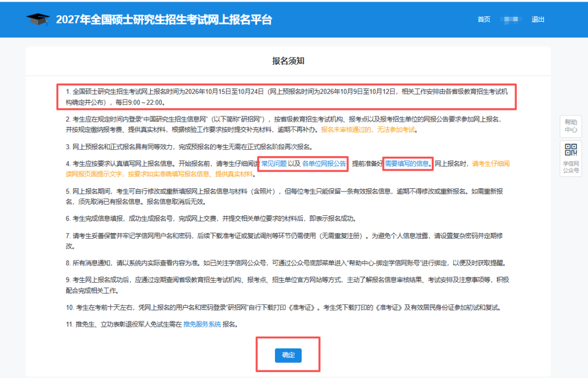Click the orange text 报名未审核通过的,无法参加考试
Image resolution: width=588 pixels, height=378 pixels.
pyautogui.click(x=368, y=129)
